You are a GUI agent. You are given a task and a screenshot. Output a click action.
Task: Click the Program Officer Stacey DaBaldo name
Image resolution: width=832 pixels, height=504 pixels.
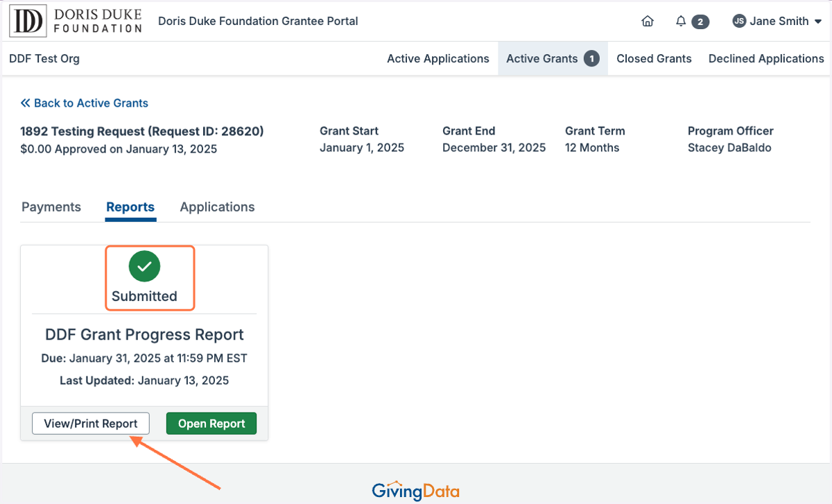point(729,148)
